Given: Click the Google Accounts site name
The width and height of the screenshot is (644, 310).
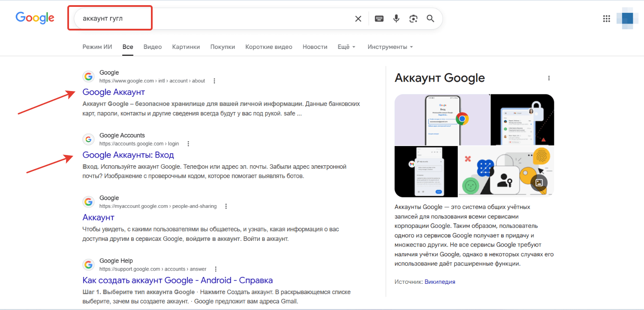Looking at the screenshot, I should coord(122,135).
